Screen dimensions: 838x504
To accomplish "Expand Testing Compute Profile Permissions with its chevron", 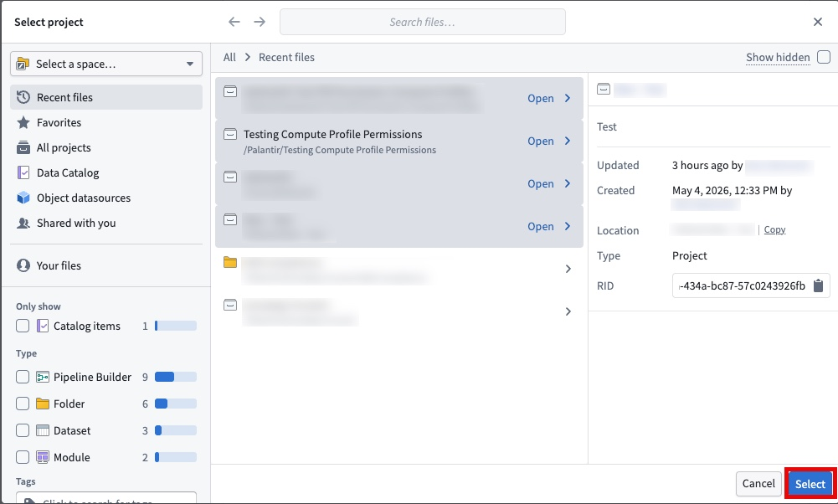I will point(568,141).
